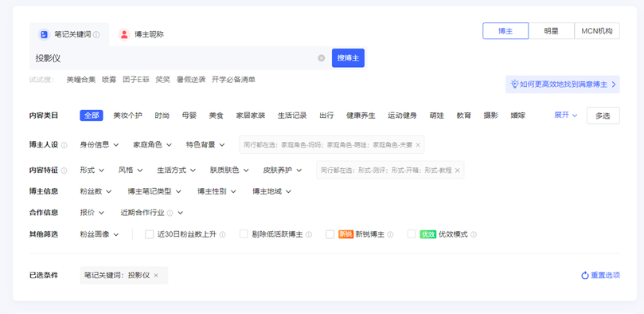Open the 博主地域 dropdown
Screen dimensions: 644x314
tap(272, 191)
